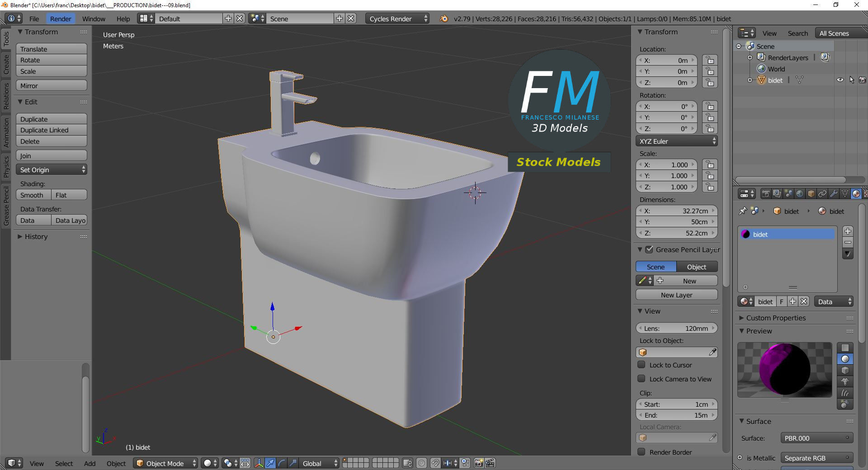
Task: Enable Lock Camera to View checkbox
Action: pos(641,379)
